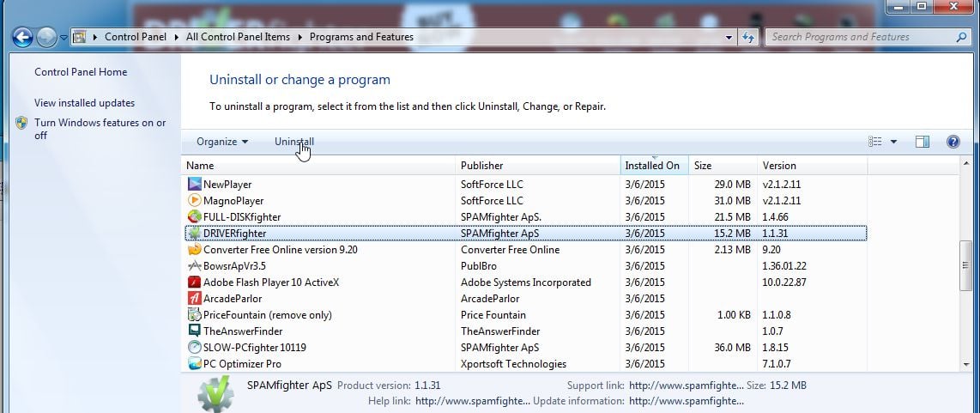
Task: Click the FULL-DISKfighter program icon
Action: (195, 217)
